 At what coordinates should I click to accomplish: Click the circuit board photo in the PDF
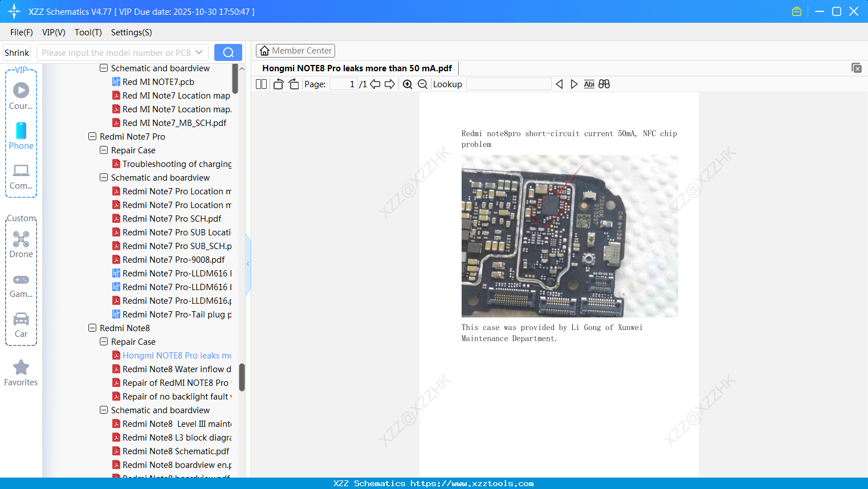coord(570,236)
